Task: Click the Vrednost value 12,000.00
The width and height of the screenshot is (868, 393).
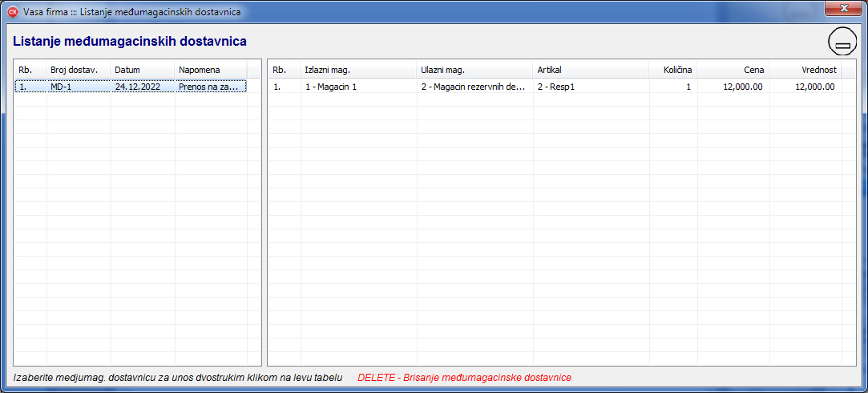Action: click(x=805, y=87)
